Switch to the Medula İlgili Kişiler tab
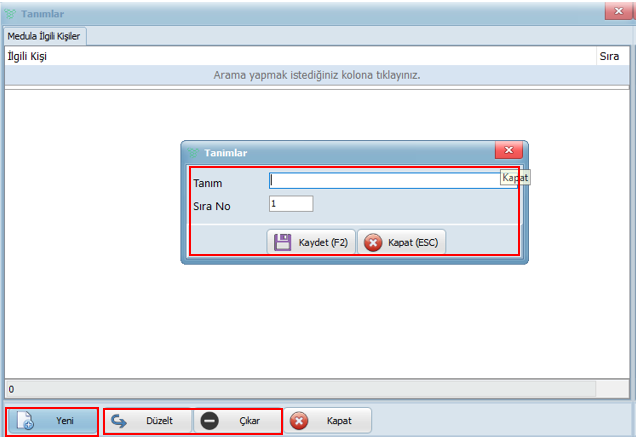This screenshot has width=636, height=437. point(45,36)
